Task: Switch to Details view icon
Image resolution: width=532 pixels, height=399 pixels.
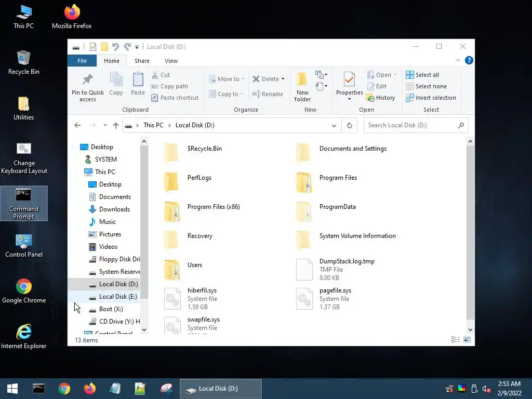Action: (456, 340)
